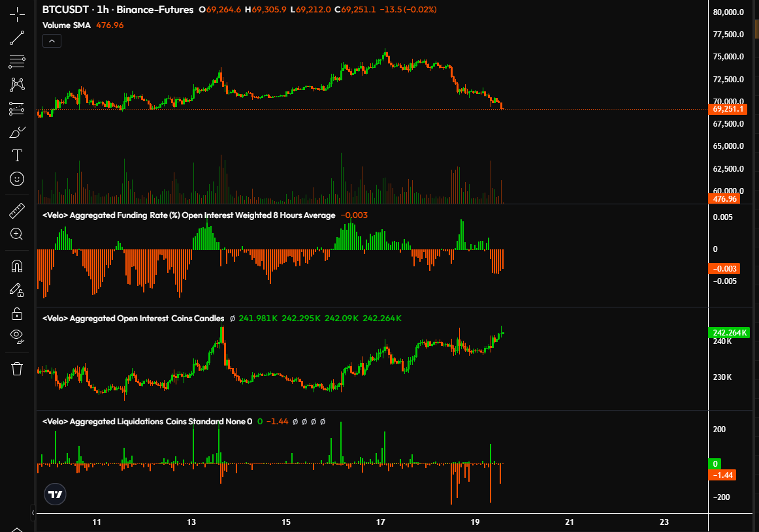The height and width of the screenshot is (532, 759).
Task: Select the crosshair cursor tool
Action: click(17, 14)
